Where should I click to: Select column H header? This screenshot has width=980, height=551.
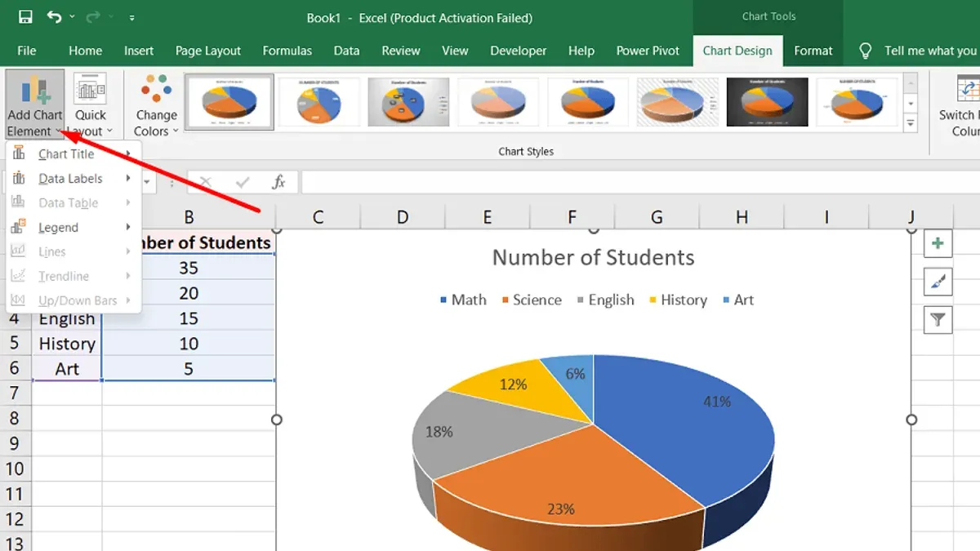742,217
